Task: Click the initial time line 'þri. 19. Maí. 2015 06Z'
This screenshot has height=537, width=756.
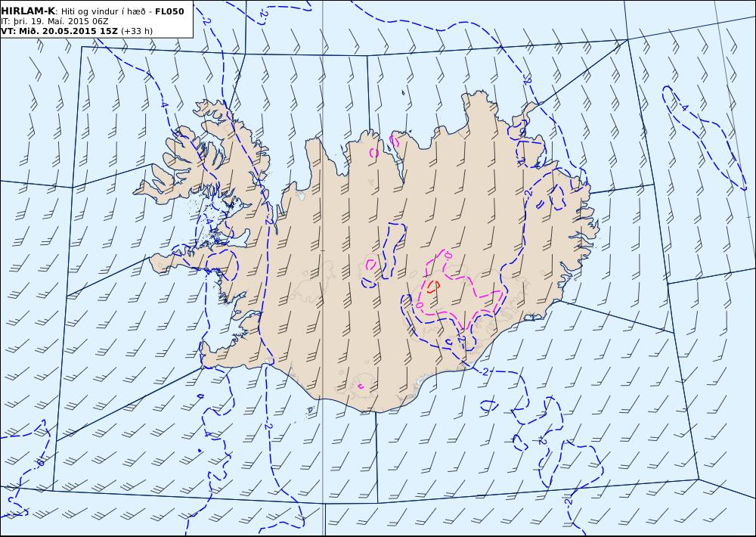Action: (60, 21)
